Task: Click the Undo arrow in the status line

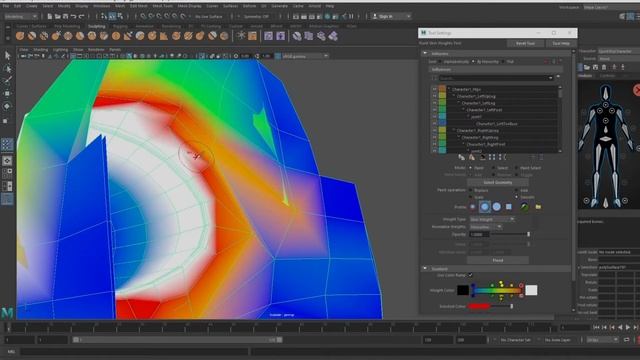Action: (73, 16)
